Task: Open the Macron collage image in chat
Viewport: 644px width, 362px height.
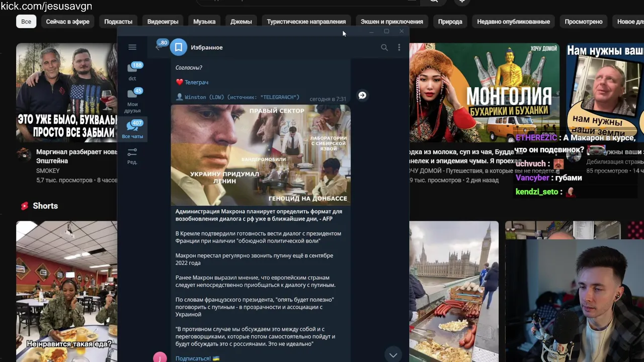Action: [x=261, y=155]
